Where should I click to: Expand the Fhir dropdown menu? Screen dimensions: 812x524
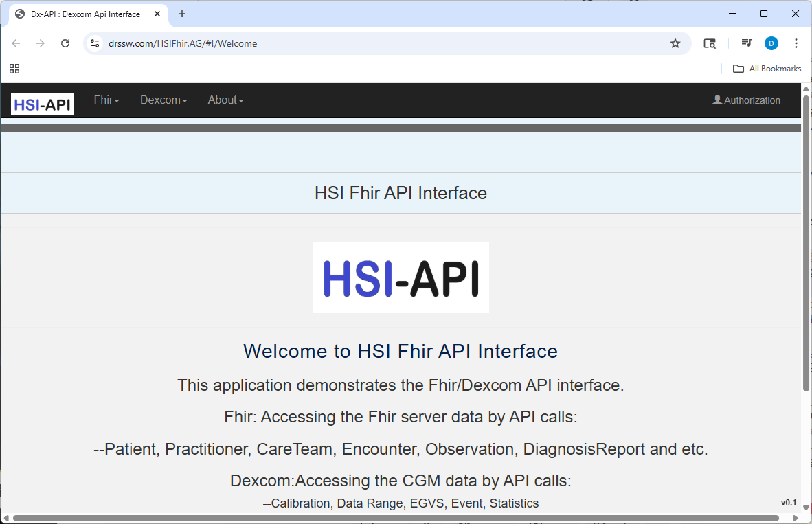[106, 100]
